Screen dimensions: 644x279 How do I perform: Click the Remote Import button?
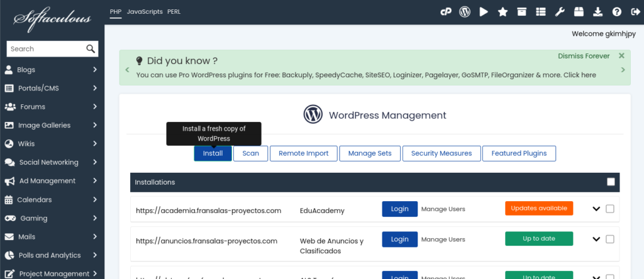(304, 153)
